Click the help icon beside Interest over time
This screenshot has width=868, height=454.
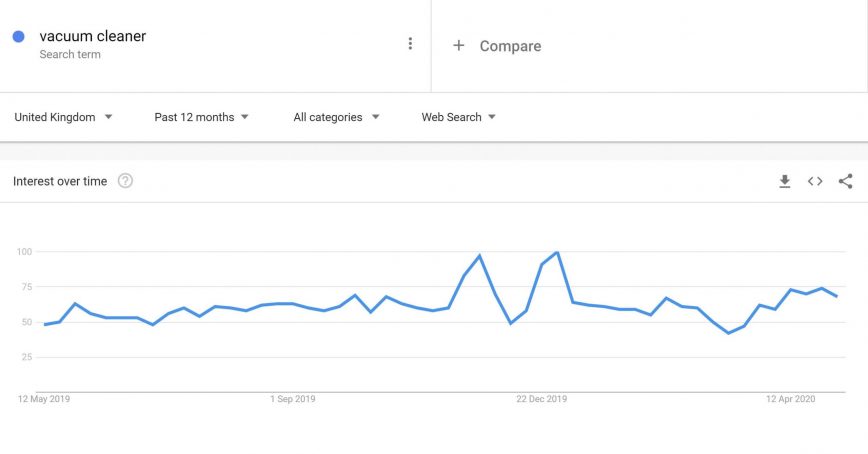(125, 181)
